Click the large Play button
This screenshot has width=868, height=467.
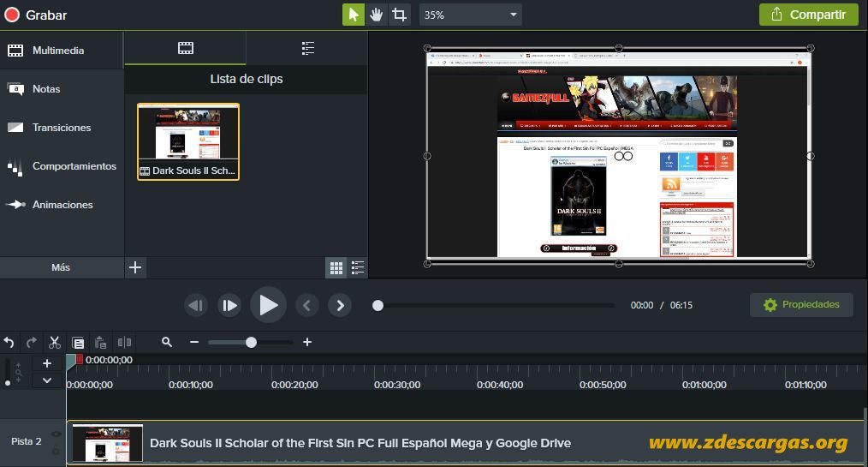[x=268, y=305]
